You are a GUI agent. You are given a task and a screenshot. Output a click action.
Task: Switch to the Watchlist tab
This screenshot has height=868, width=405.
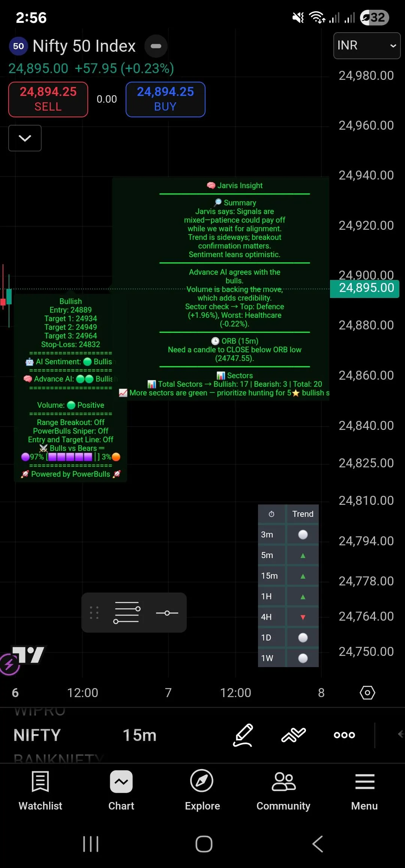tap(40, 791)
